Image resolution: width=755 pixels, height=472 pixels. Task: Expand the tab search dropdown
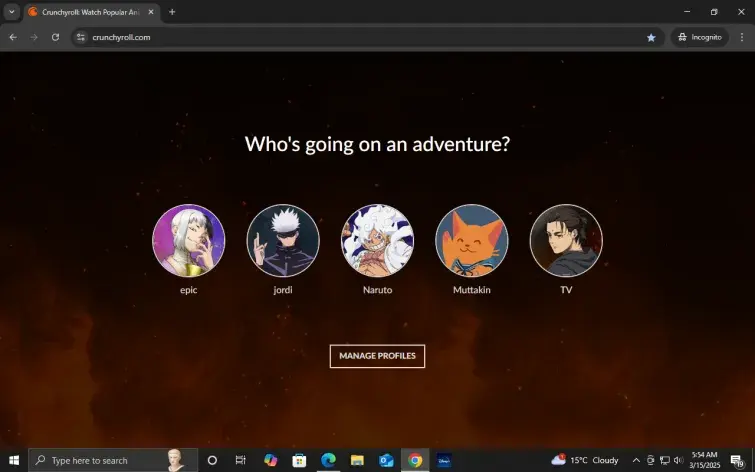tap(12, 12)
